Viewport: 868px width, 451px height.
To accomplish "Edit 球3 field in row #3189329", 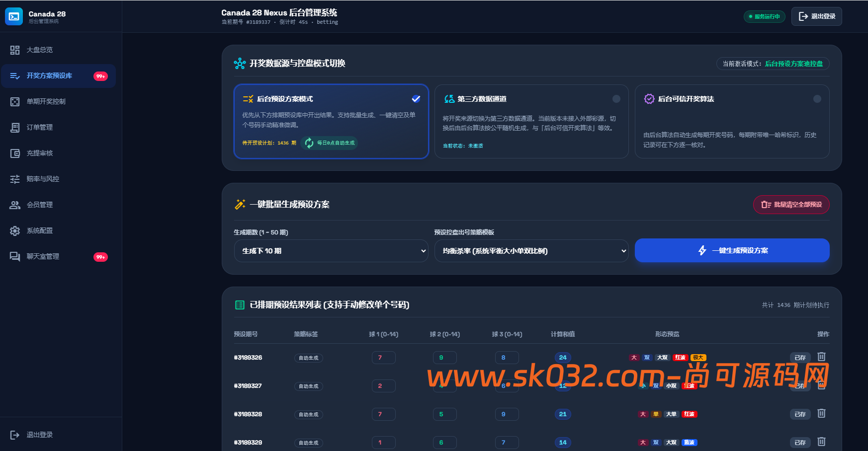I will click(x=507, y=443).
